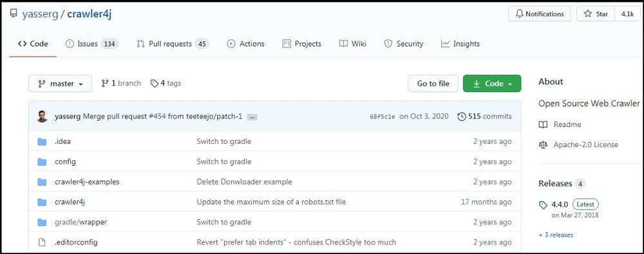Expand the master branch dropdown
This screenshot has height=254, width=644.
coord(61,83)
